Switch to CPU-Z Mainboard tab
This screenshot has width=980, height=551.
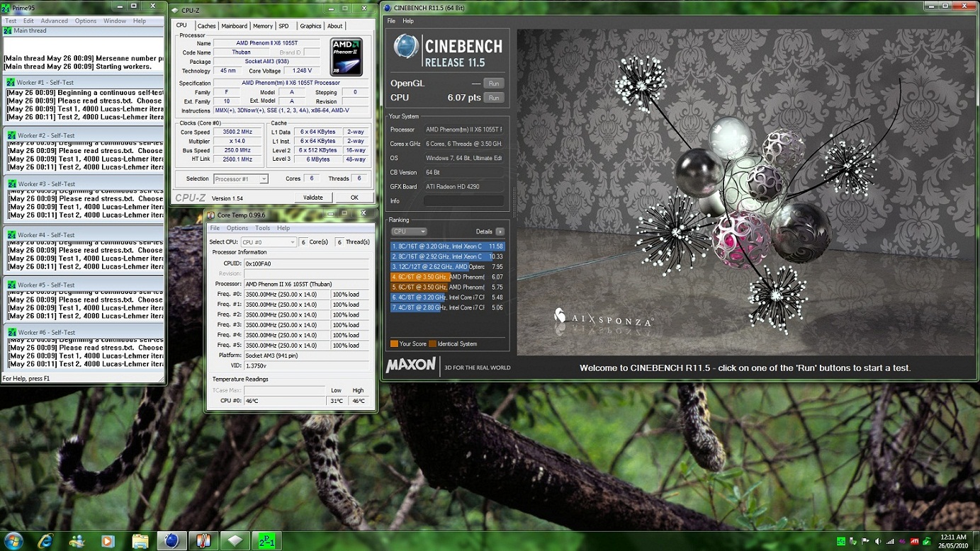pos(235,26)
